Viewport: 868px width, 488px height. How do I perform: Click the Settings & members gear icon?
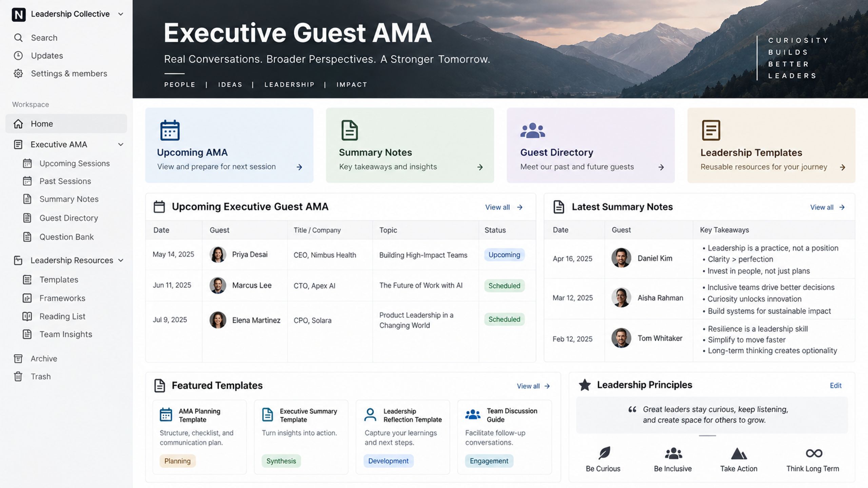pyautogui.click(x=18, y=74)
